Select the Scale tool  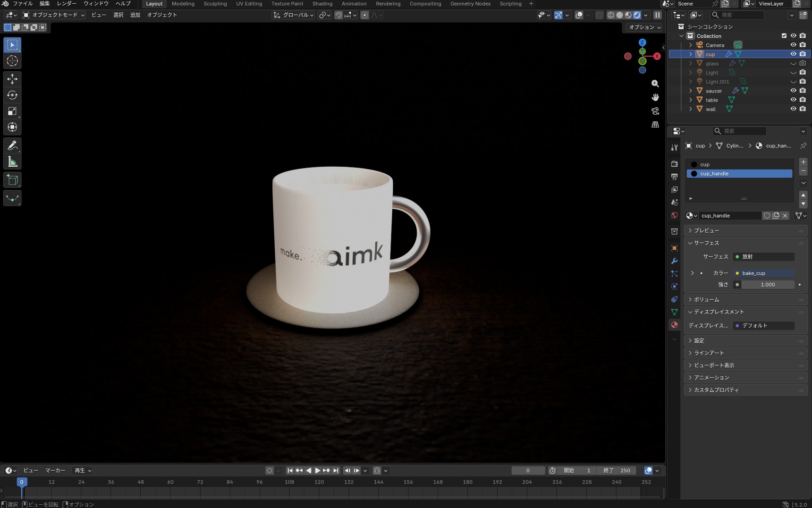(x=12, y=111)
